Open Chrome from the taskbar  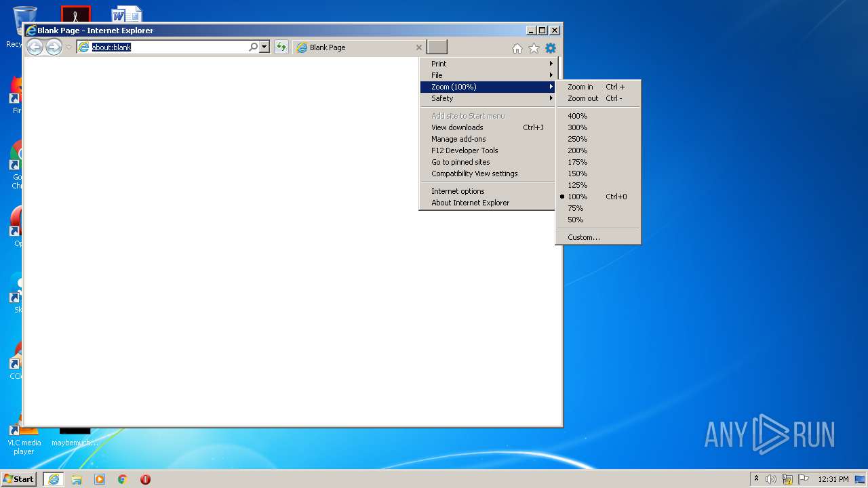123,479
